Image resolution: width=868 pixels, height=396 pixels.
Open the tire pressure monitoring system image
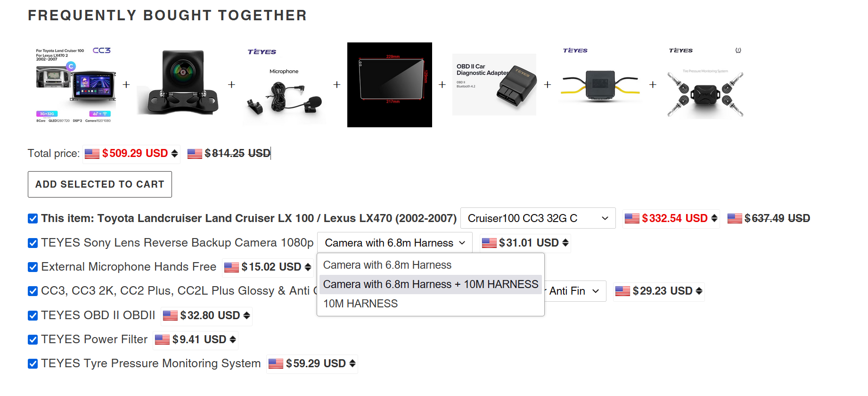705,85
